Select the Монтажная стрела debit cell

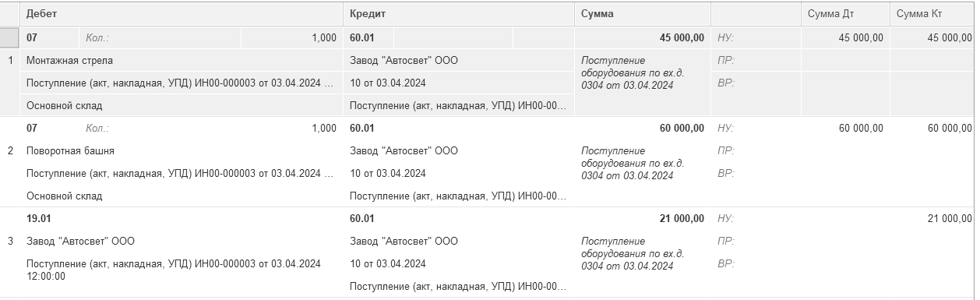click(182, 60)
